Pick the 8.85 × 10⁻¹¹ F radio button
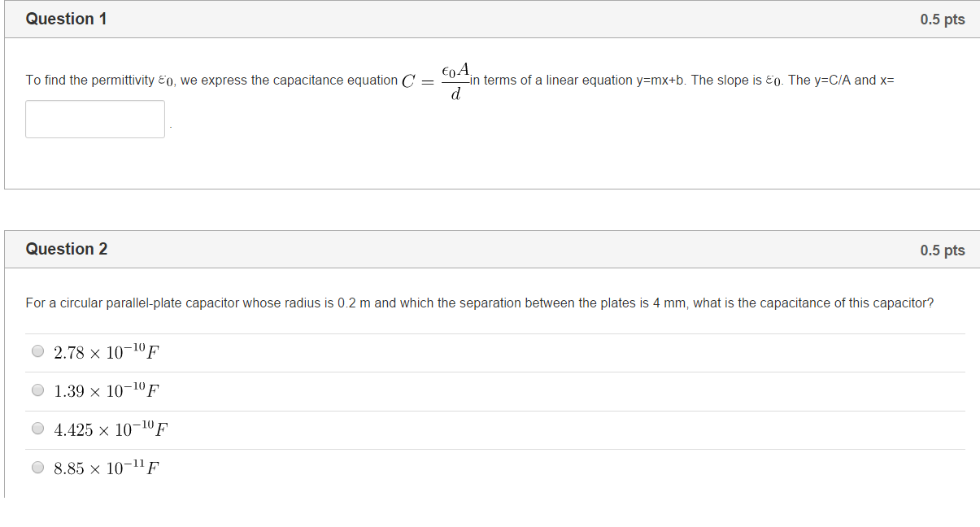The width and height of the screenshot is (980, 527). [x=37, y=467]
